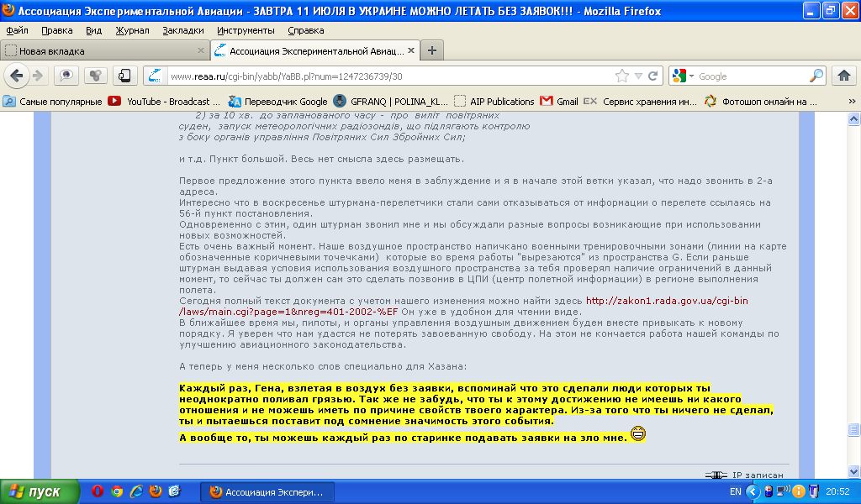Click the address bar URL field
This screenshot has height=504, width=861.
378,76
